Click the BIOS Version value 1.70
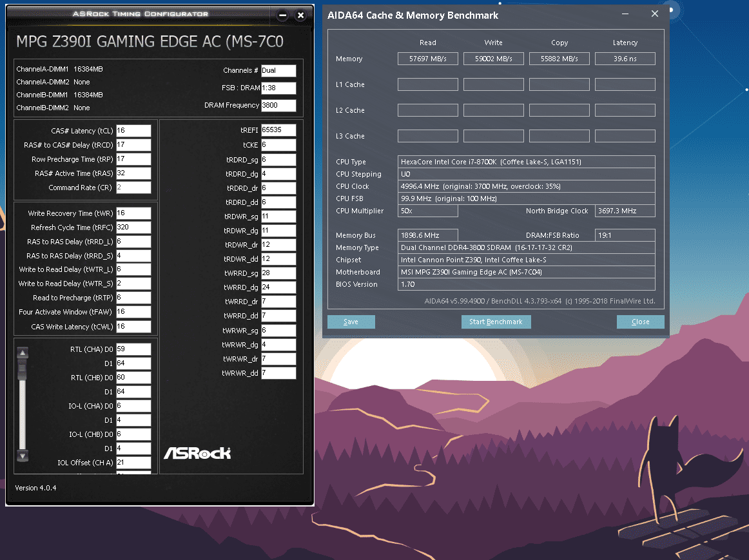Image resolution: width=749 pixels, height=560 pixels. click(x=527, y=285)
